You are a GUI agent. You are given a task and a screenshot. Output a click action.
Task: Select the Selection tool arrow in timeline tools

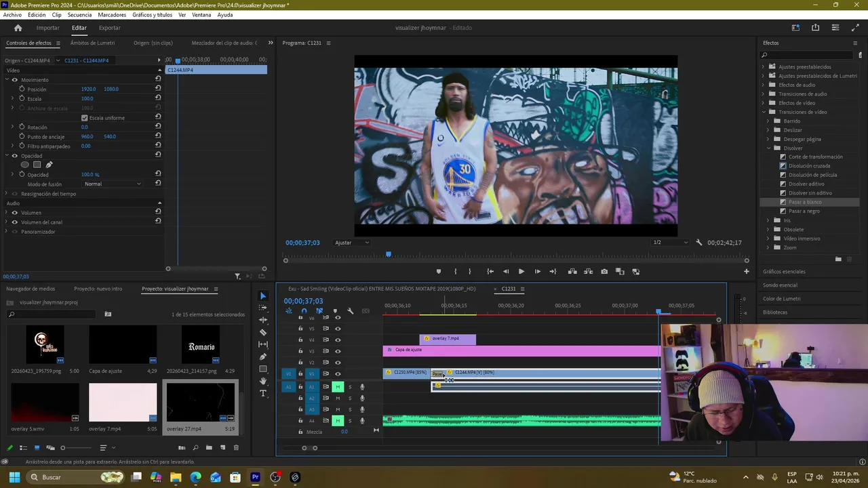tap(263, 296)
